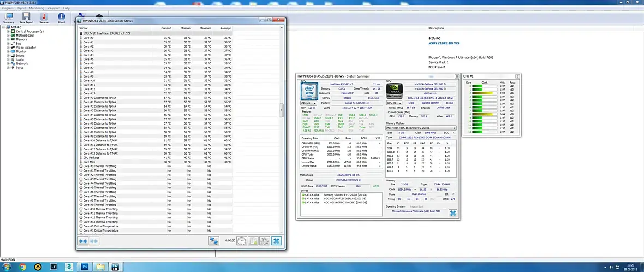Open Chrome from the taskbar
644x272 pixels.
coord(22,267)
